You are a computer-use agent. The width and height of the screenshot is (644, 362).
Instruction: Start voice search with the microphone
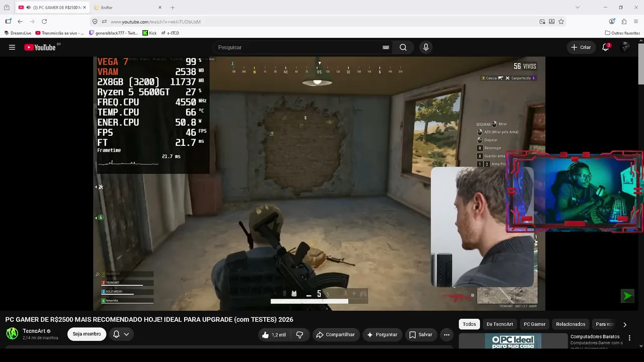[x=426, y=47]
